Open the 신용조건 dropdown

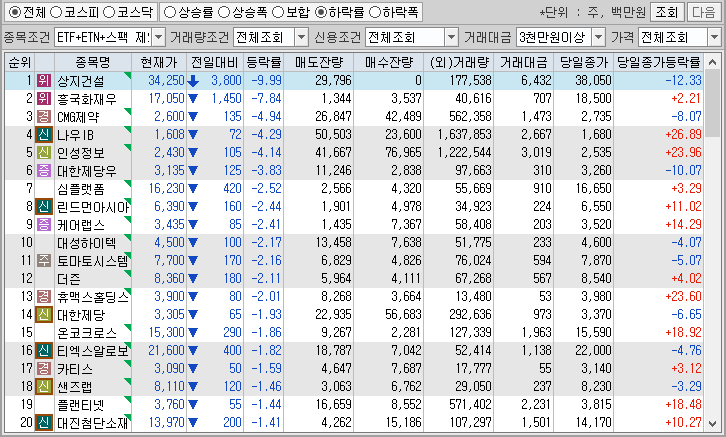(451, 37)
